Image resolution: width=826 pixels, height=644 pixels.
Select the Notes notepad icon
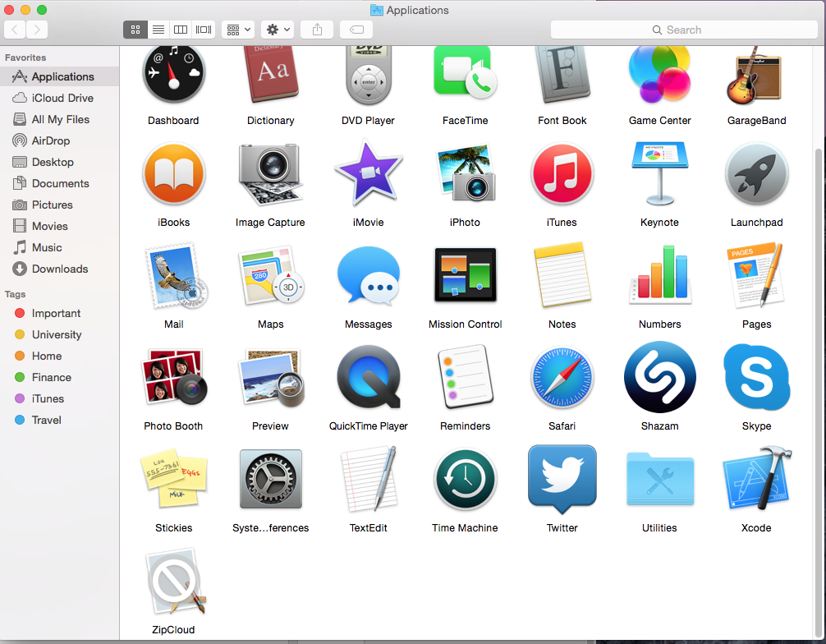562,274
